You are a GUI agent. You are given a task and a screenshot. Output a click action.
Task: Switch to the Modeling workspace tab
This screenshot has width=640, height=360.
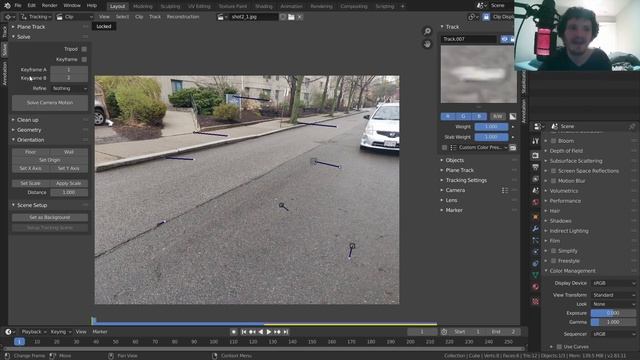(x=142, y=7)
